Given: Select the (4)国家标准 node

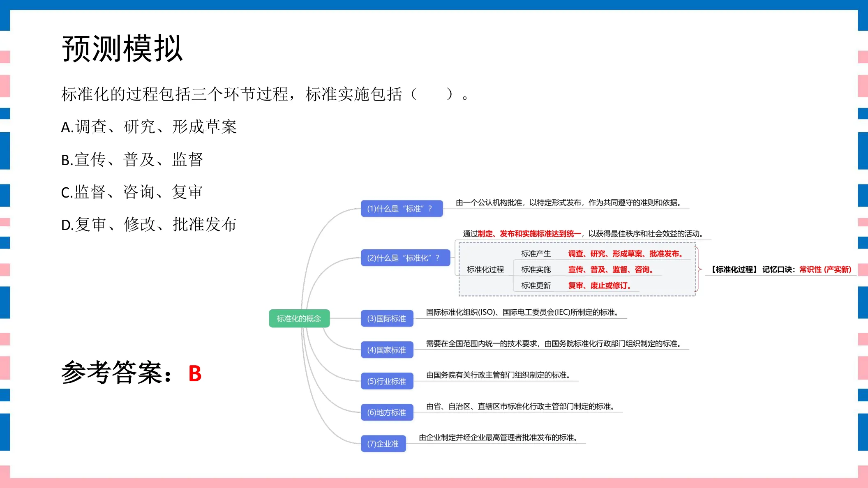Looking at the screenshot, I should click(387, 350).
